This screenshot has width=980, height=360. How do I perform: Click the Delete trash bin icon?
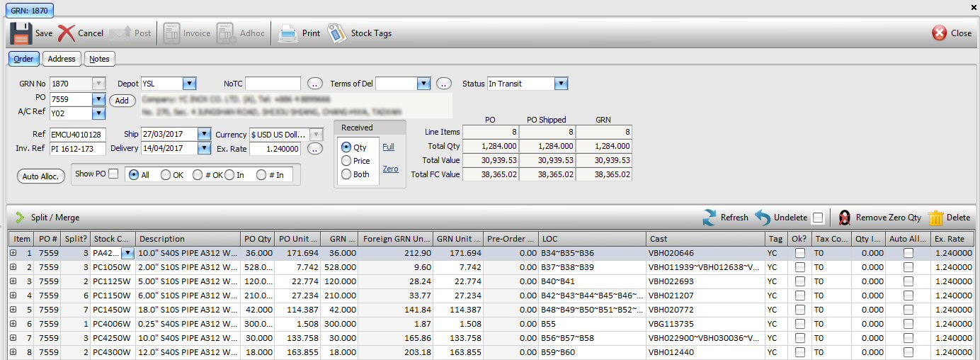(x=936, y=218)
